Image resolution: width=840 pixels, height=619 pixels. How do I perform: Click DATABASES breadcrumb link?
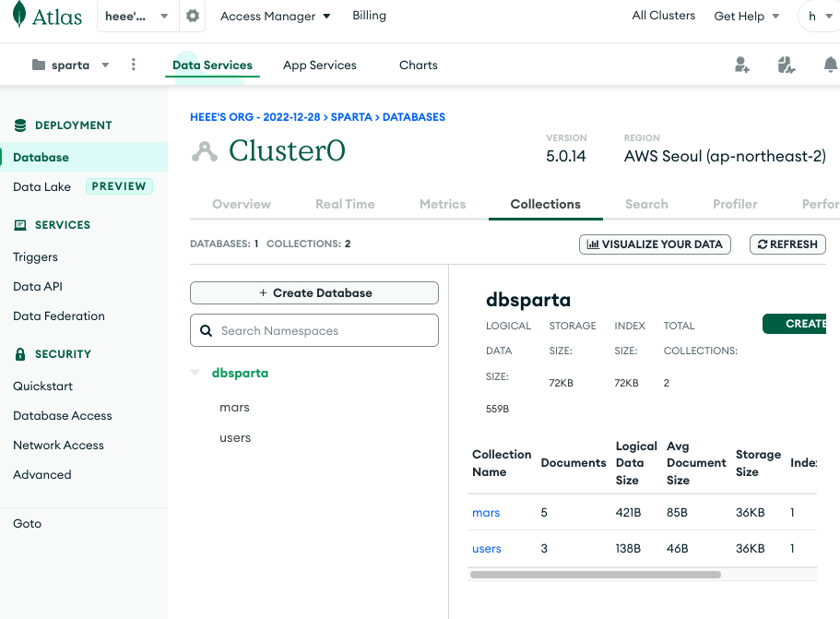[414, 117]
